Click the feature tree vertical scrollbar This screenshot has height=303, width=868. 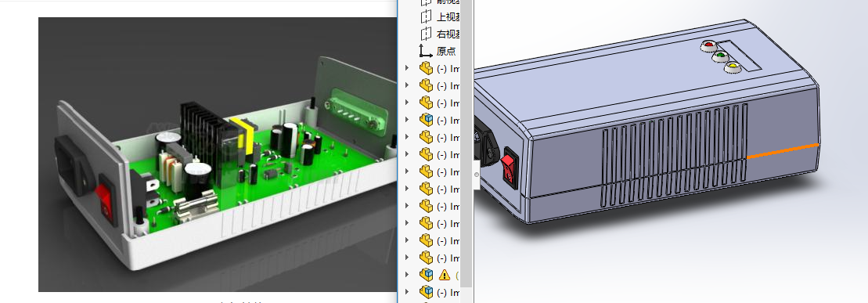pyautogui.click(x=466, y=144)
